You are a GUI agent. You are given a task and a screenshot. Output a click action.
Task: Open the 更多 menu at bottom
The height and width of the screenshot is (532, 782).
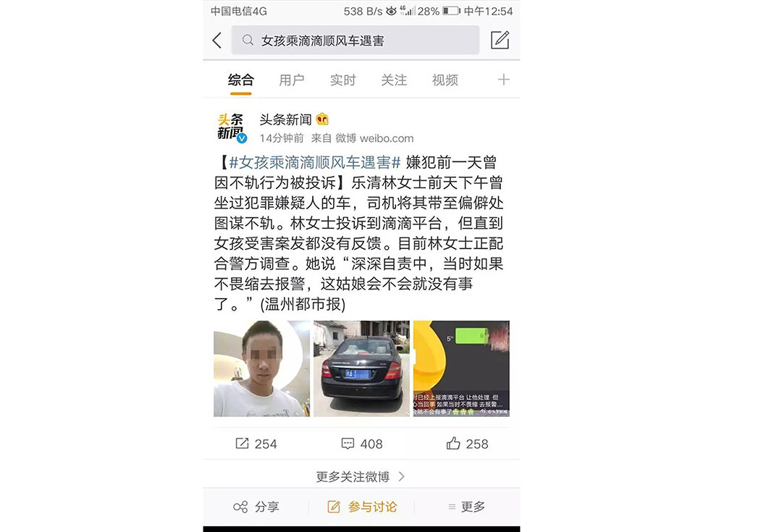pyautogui.click(x=467, y=507)
